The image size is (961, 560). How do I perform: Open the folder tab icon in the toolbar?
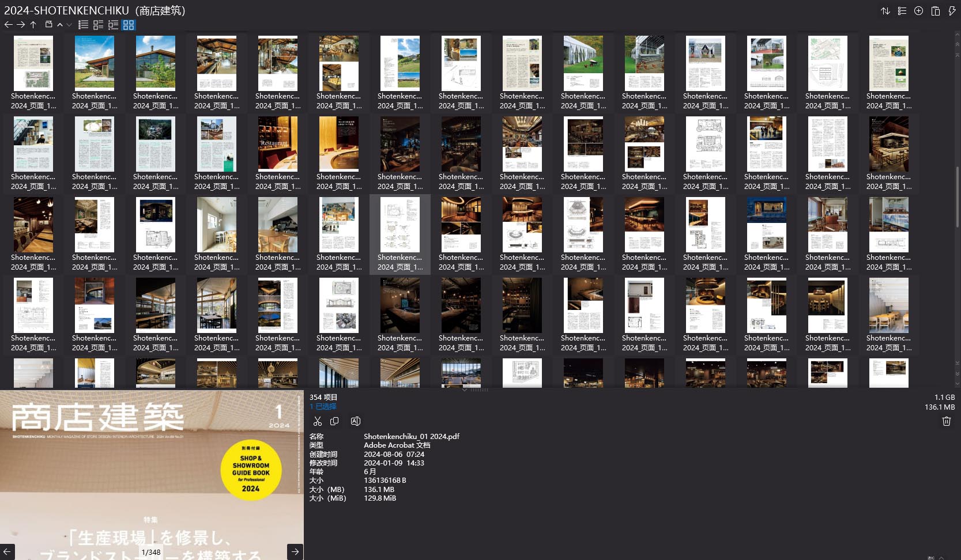49,25
